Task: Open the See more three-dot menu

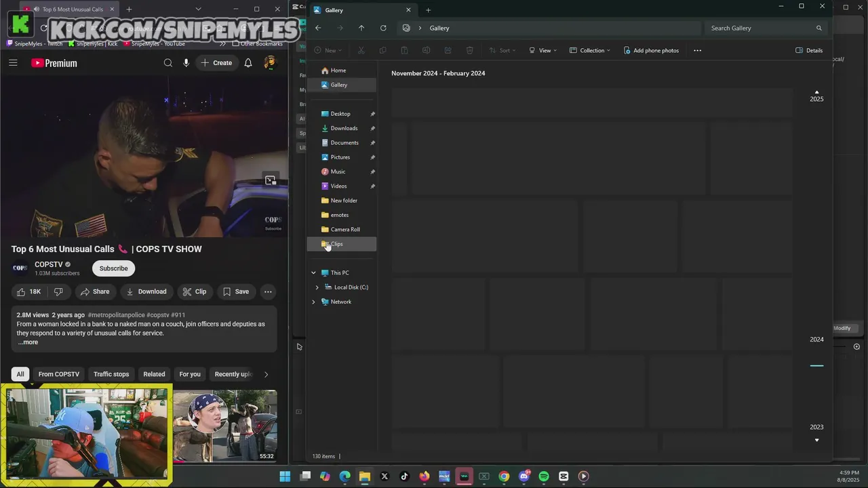Action: click(697, 50)
